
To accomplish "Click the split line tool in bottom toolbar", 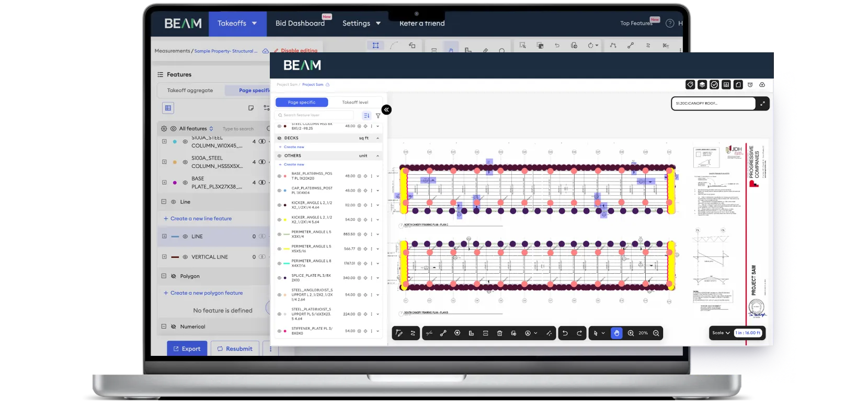I will [x=429, y=333].
